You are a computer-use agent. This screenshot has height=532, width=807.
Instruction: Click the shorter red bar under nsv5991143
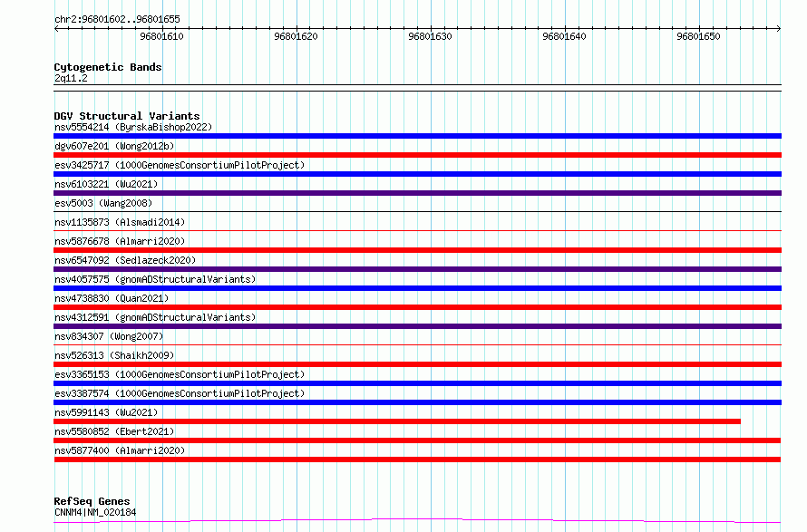tap(397, 421)
